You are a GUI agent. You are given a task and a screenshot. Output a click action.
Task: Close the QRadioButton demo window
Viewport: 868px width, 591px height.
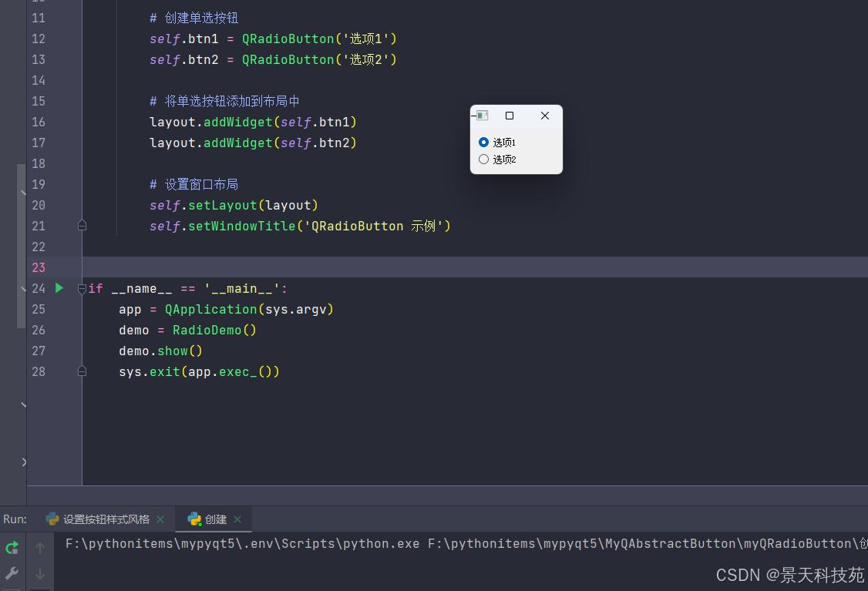(545, 116)
